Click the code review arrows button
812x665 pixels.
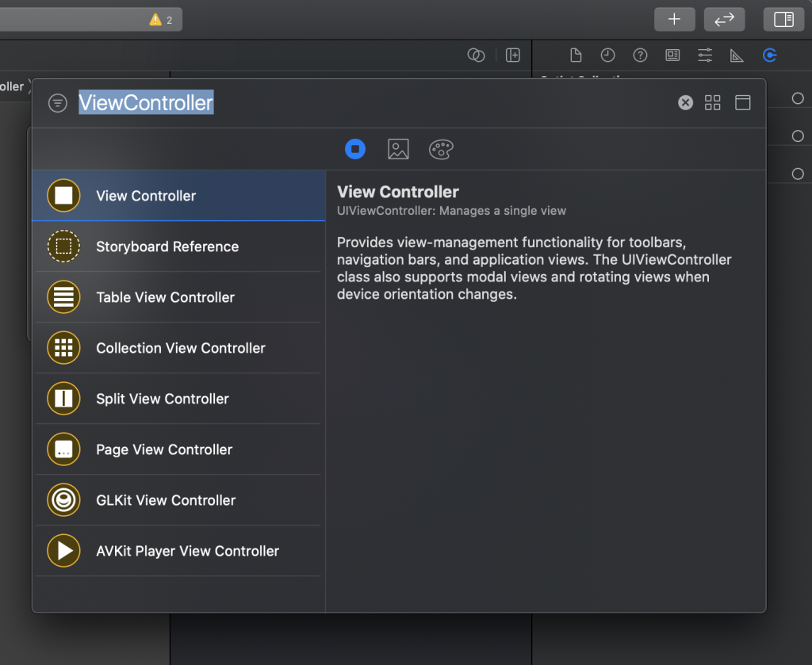(x=724, y=20)
